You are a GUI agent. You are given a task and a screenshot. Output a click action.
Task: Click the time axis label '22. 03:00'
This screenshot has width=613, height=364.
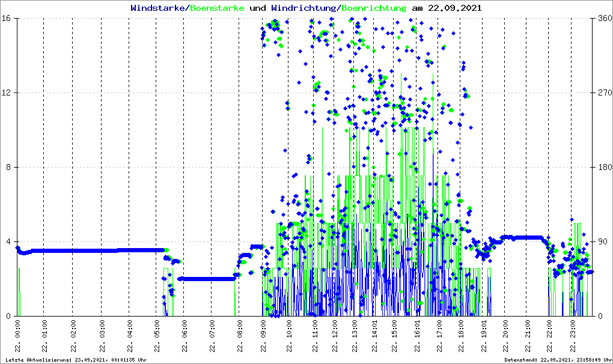click(102, 336)
